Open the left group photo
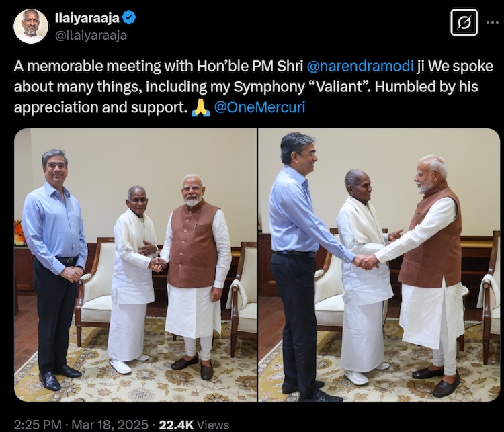 tap(135, 265)
